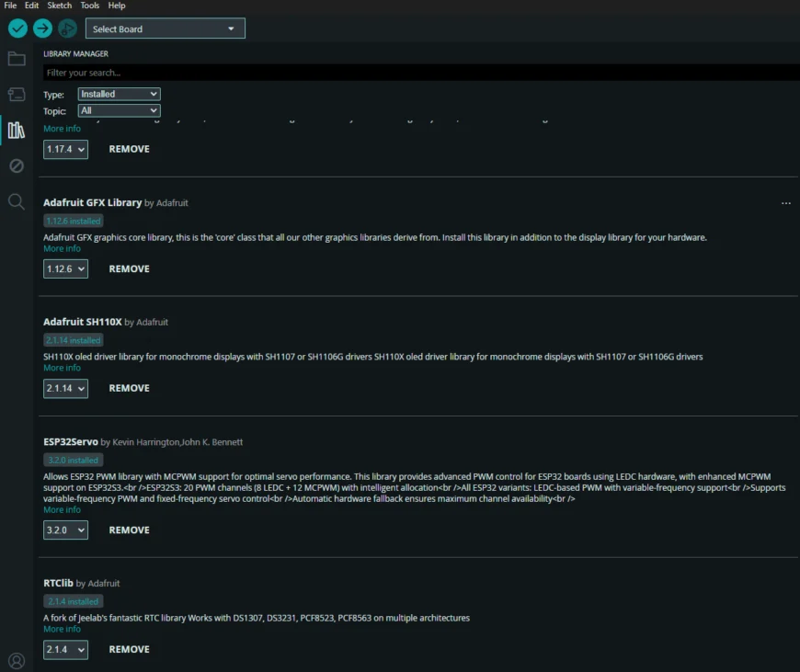
Task: Expand the Select Board dropdown
Action: [166, 28]
